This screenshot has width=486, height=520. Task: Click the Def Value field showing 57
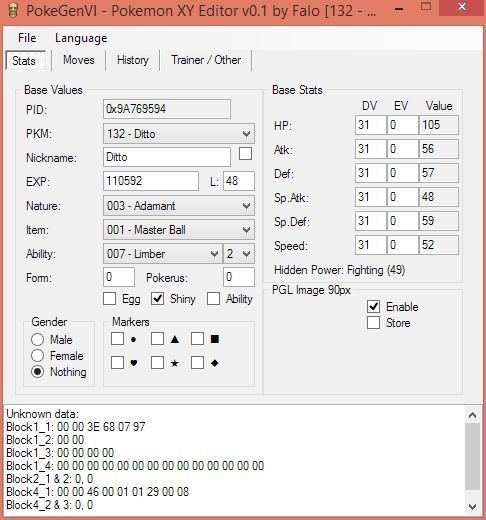click(x=439, y=173)
